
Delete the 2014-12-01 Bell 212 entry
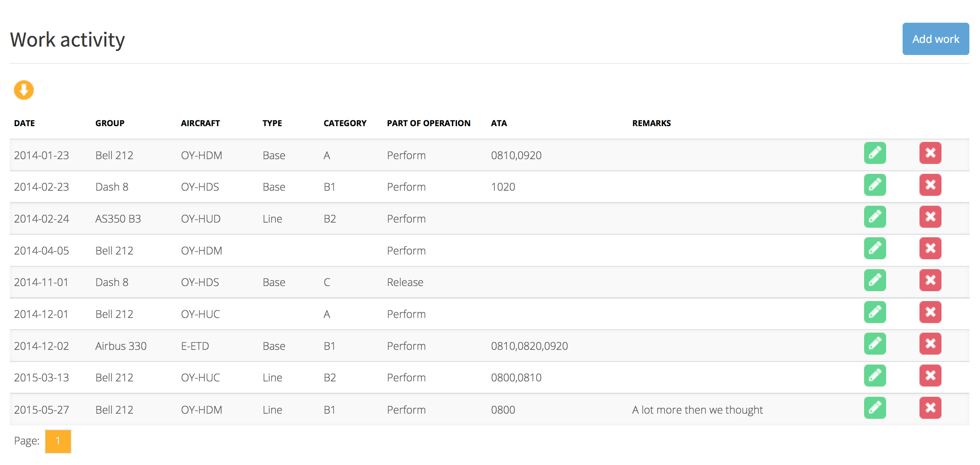tap(930, 312)
